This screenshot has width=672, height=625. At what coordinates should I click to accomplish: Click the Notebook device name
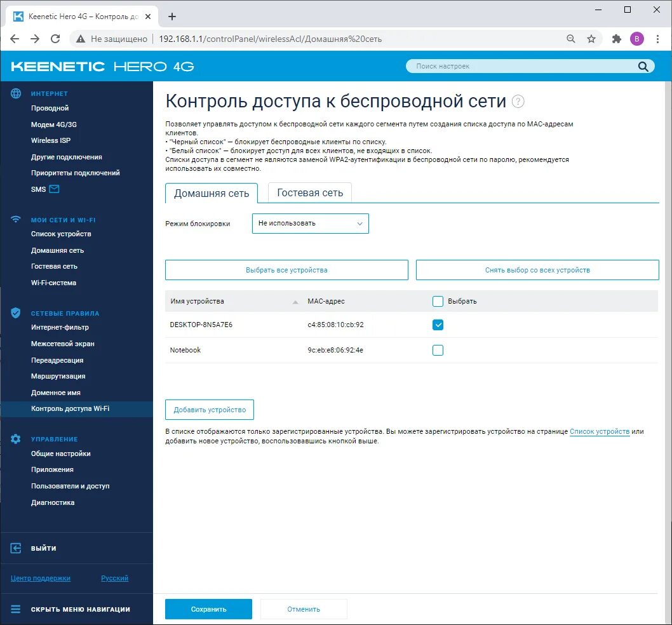(x=185, y=350)
